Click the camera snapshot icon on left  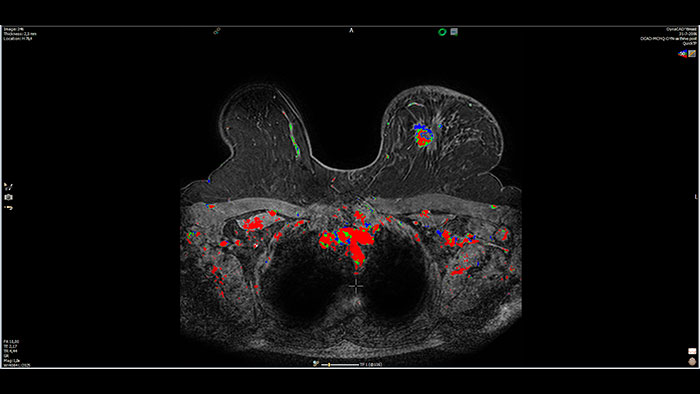coord(8,197)
